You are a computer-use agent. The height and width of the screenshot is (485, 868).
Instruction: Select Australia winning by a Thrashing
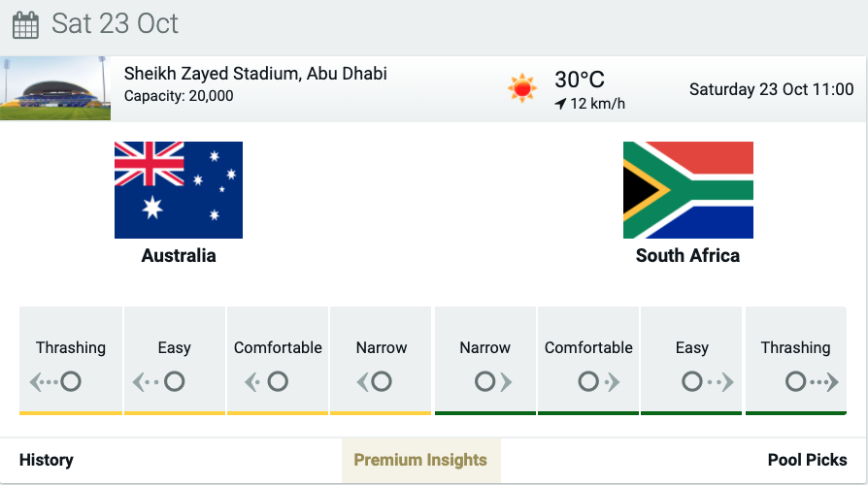(x=71, y=361)
